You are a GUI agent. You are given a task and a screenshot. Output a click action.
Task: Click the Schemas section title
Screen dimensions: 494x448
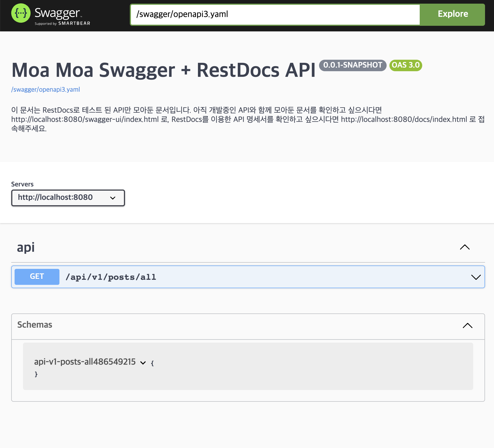pyautogui.click(x=34, y=325)
